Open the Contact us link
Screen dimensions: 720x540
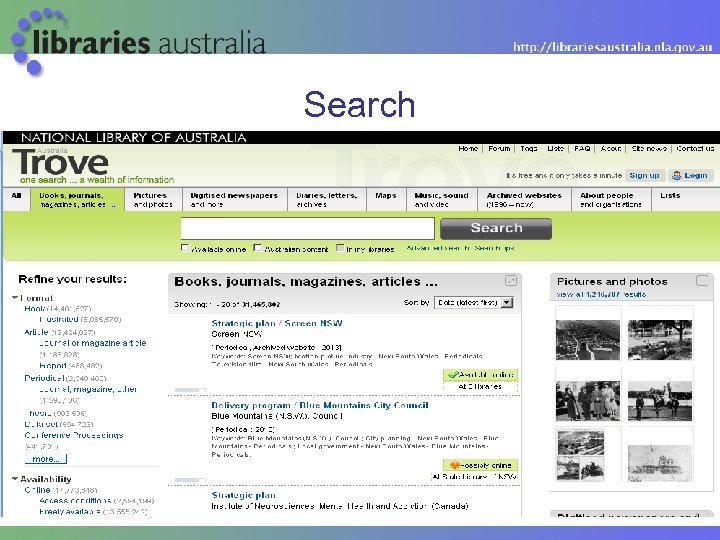(x=695, y=148)
